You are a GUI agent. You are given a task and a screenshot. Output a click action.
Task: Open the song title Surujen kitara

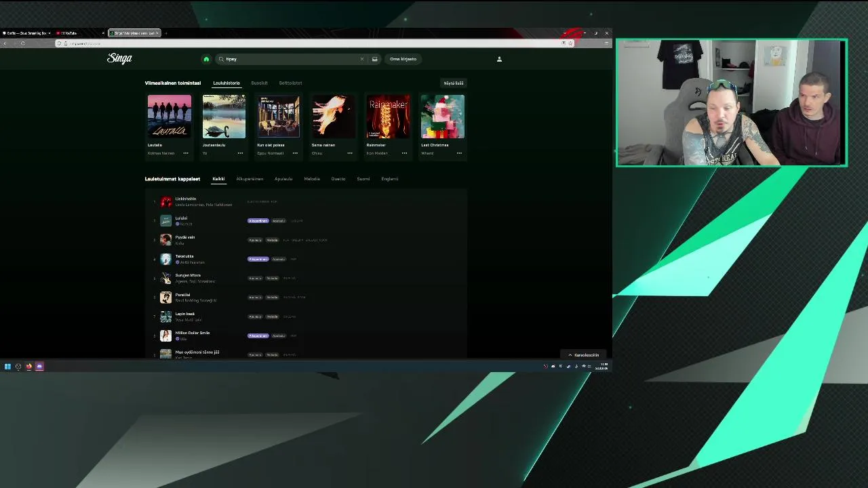click(188, 275)
